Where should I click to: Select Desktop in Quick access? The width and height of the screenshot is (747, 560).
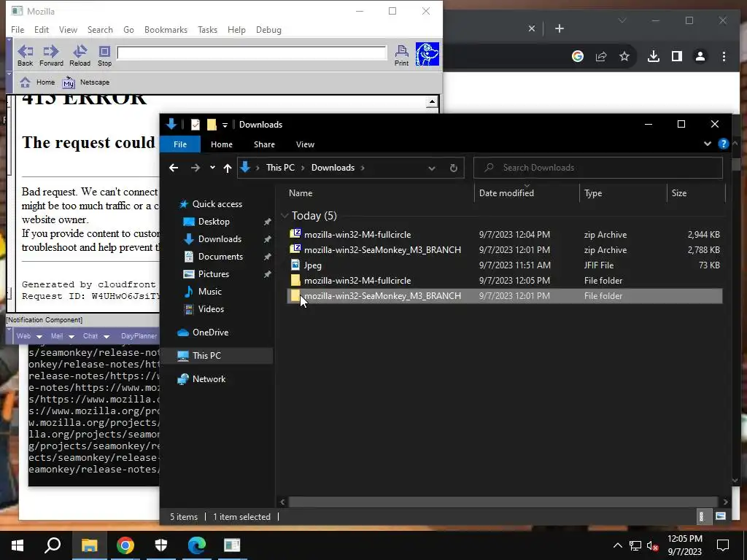(214, 222)
